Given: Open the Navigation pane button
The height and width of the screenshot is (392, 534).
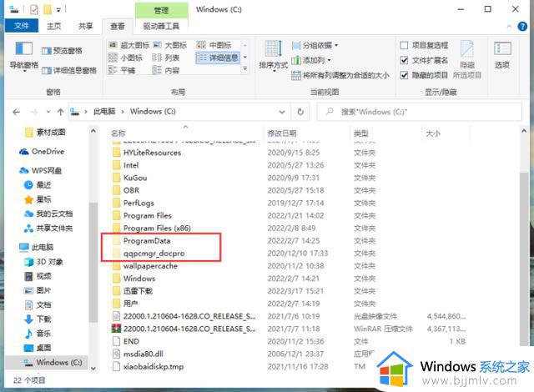Looking at the screenshot, I should click(24, 56).
